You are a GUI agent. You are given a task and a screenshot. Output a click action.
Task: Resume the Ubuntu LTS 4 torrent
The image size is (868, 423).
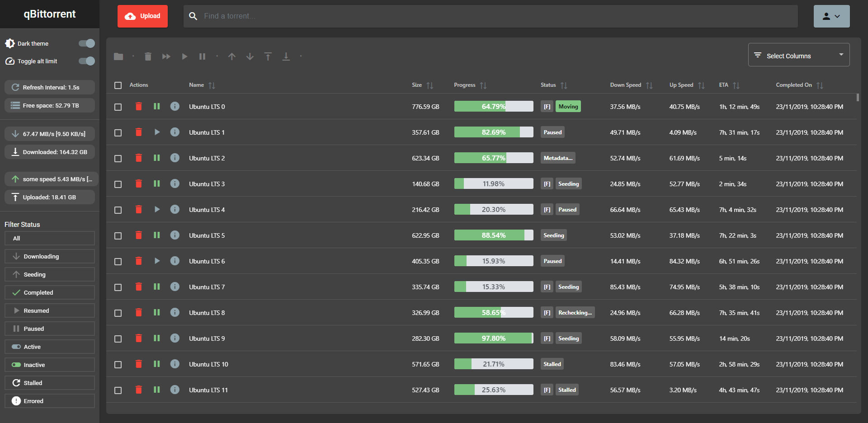coord(157,209)
